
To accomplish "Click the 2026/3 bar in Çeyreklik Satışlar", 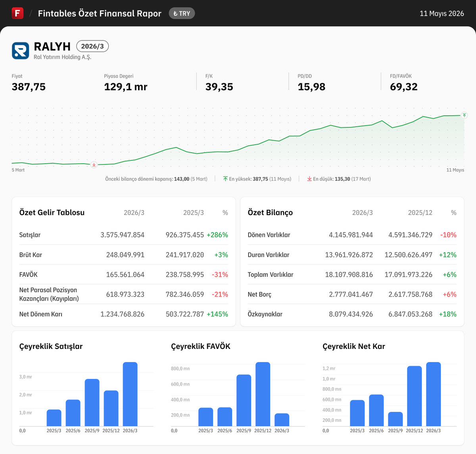I will tap(130, 394).
